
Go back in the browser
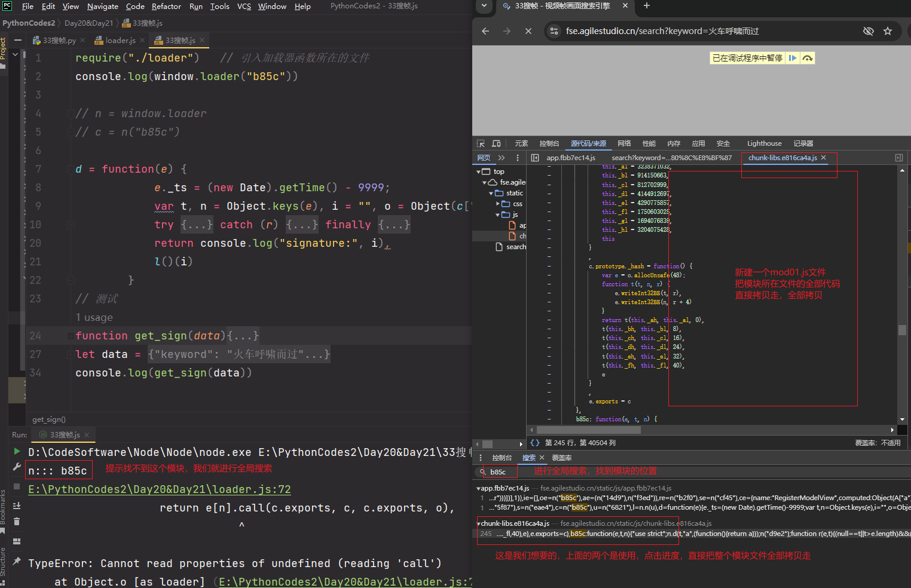[485, 31]
